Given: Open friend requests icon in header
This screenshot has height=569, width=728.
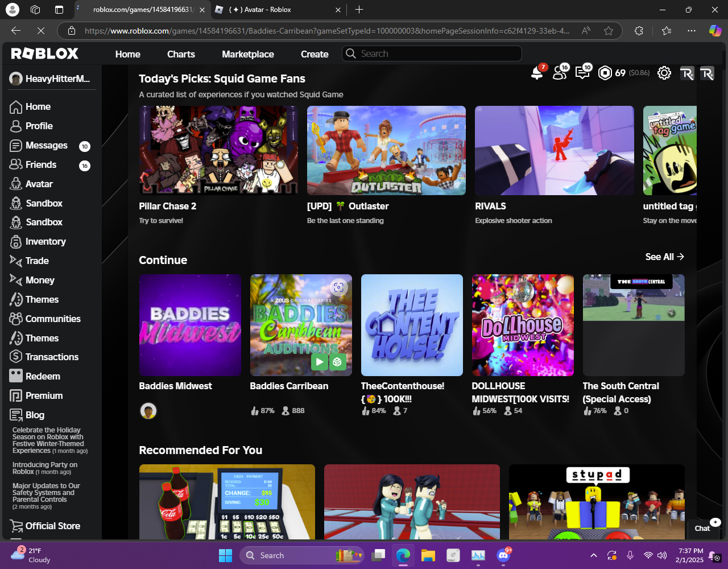Looking at the screenshot, I should 560,73.
